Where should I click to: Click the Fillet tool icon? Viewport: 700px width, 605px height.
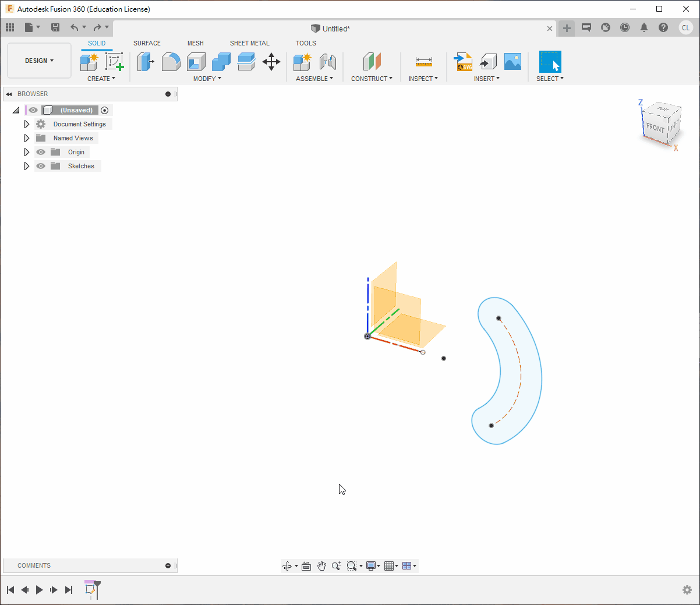point(171,62)
